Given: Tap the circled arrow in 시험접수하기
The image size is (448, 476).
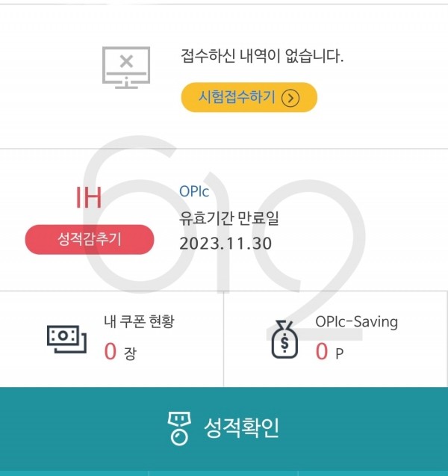Looking at the screenshot, I should click(290, 98).
